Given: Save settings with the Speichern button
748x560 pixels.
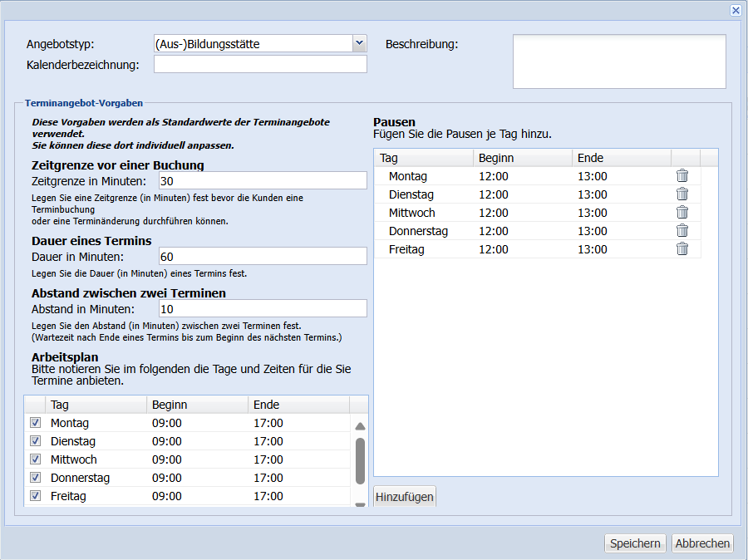Looking at the screenshot, I should (635, 543).
